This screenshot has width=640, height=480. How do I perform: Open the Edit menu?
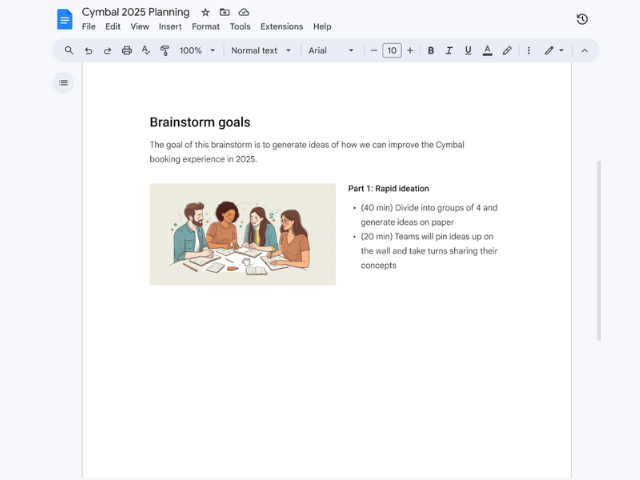113,27
